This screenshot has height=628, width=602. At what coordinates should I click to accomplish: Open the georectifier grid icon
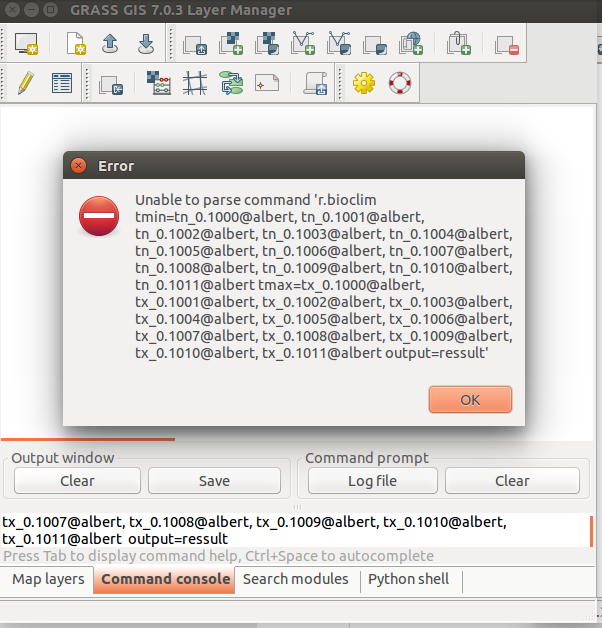coord(195,83)
